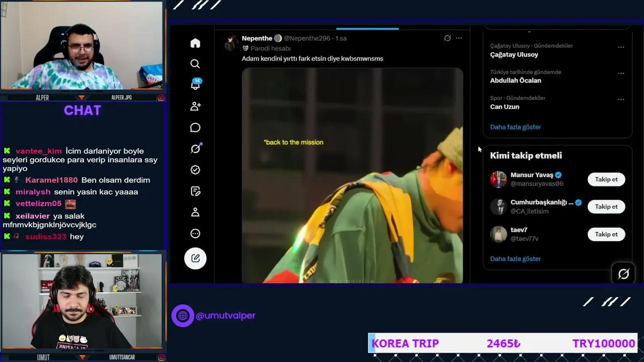Viewport: 644px width, 362px height.
Task: Click the @CA_iletisim handle
Action: click(x=529, y=211)
